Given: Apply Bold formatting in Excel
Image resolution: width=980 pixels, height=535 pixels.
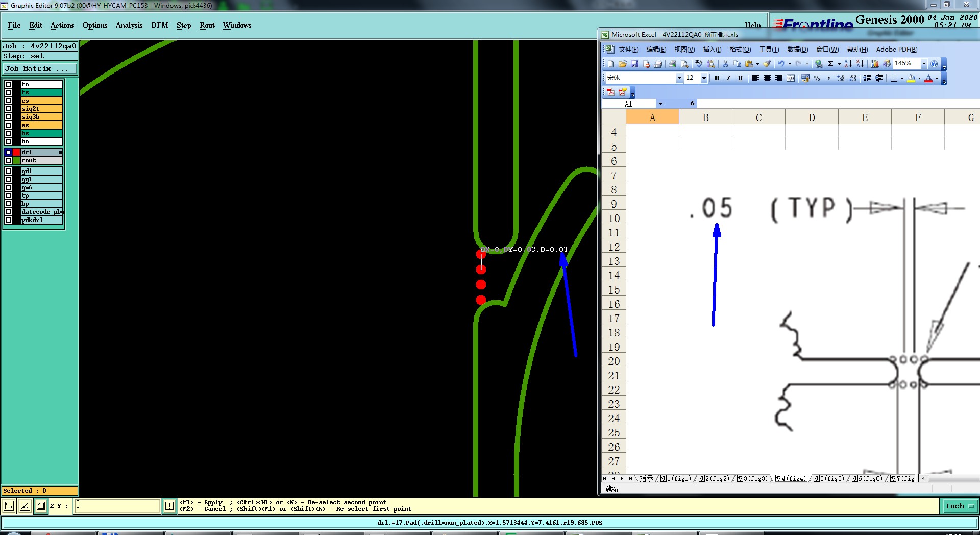Looking at the screenshot, I should coord(717,78).
